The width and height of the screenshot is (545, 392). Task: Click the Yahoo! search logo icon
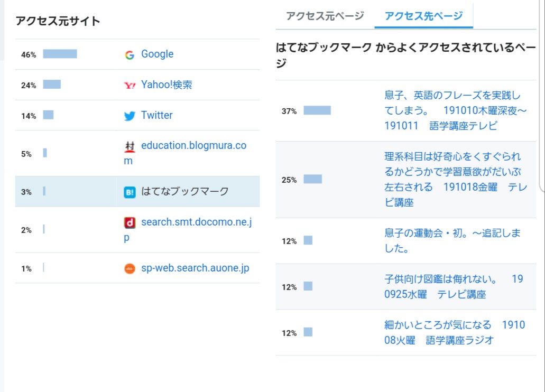(x=130, y=85)
